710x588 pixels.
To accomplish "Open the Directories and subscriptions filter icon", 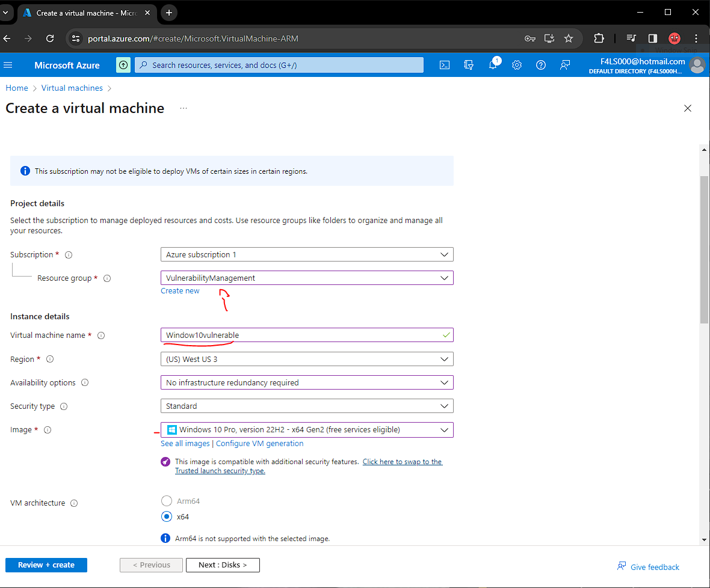I will click(469, 65).
